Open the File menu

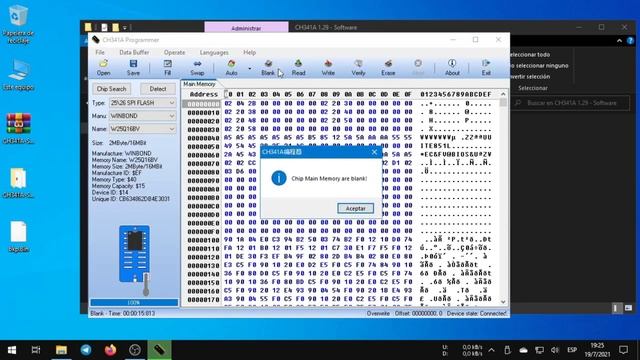pos(100,52)
